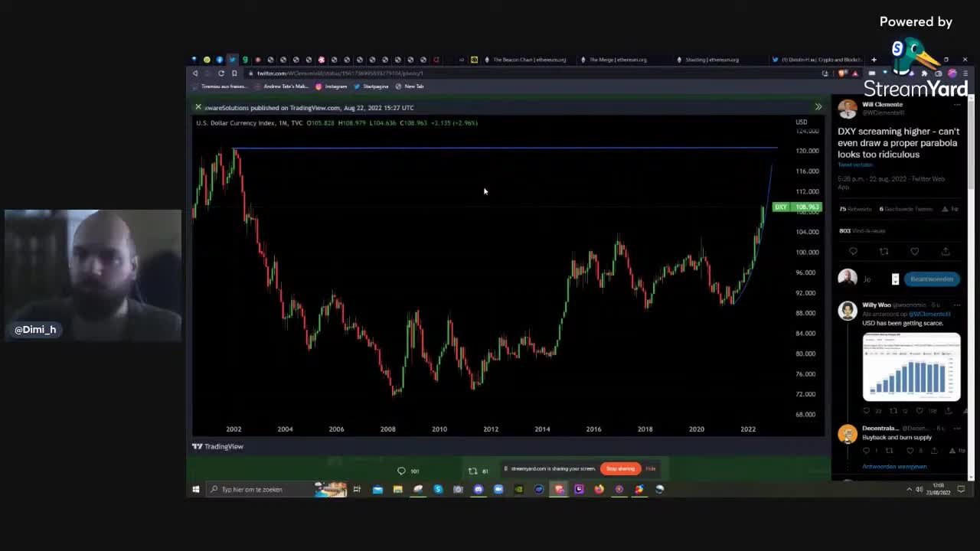Open the Startpagina bookmark

click(x=371, y=86)
